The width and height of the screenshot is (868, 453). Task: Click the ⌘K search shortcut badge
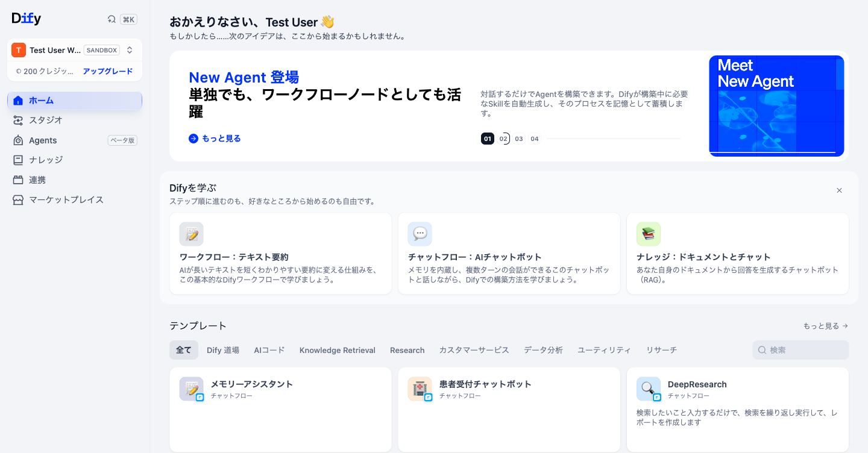coord(128,19)
